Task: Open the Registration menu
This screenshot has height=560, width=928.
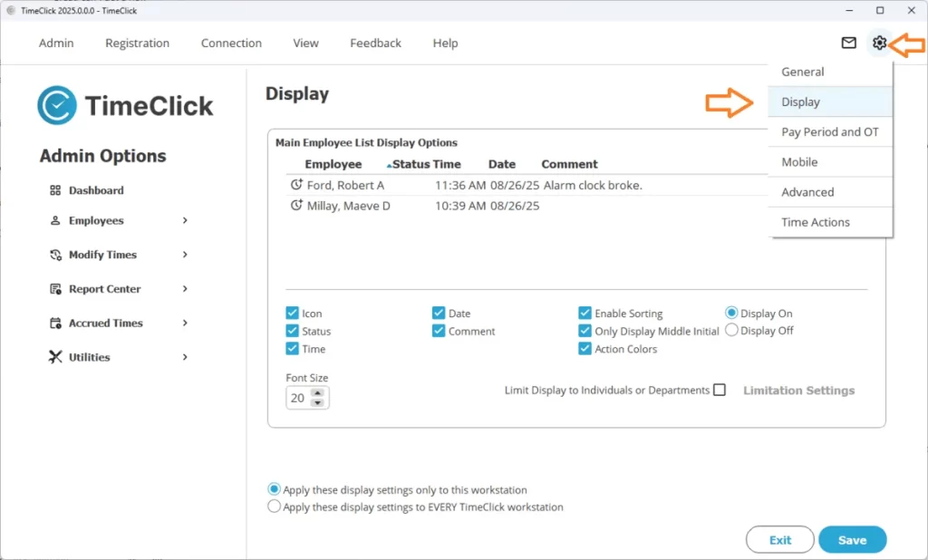Action: (x=137, y=43)
